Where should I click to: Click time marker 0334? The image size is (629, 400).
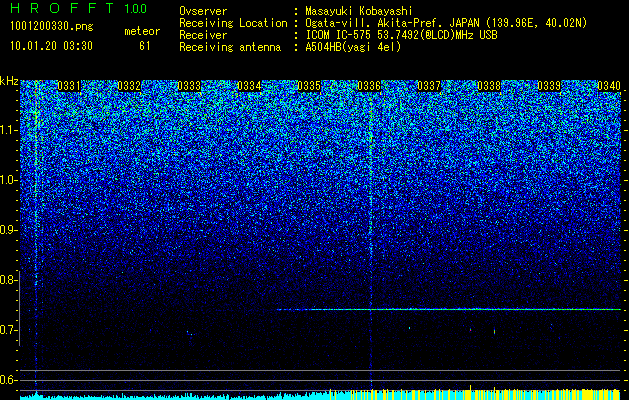(249, 86)
